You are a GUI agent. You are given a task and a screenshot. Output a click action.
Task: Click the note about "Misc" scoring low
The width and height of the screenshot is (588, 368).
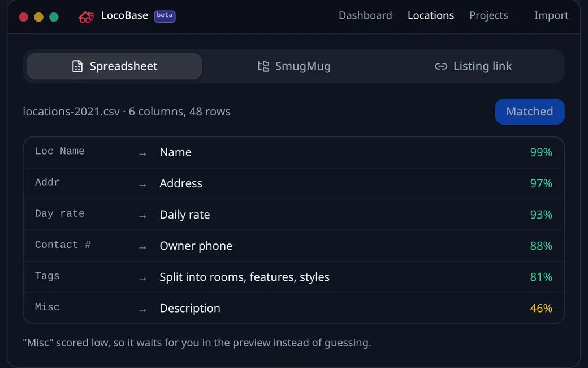pyautogui.click(x=197, y=343)
